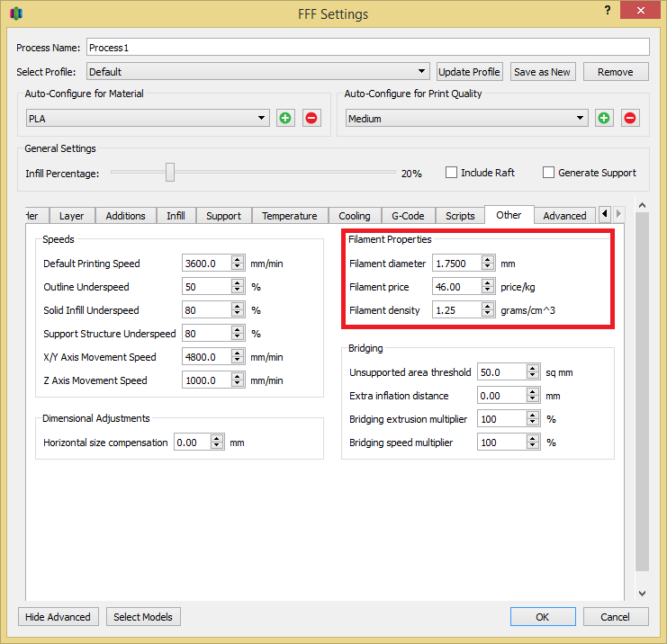Switch to the Infill tab
Screen dimensions: 667x644
click(176, 216)
